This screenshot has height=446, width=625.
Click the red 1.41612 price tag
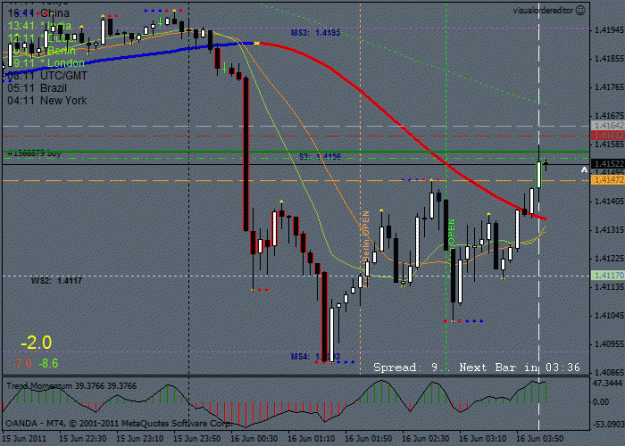[608, 136]
